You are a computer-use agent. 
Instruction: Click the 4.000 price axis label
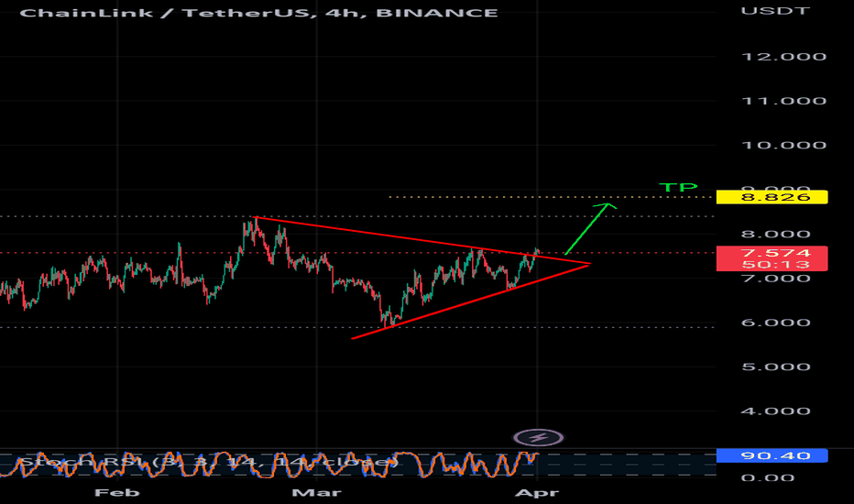[x=775, y=411]
